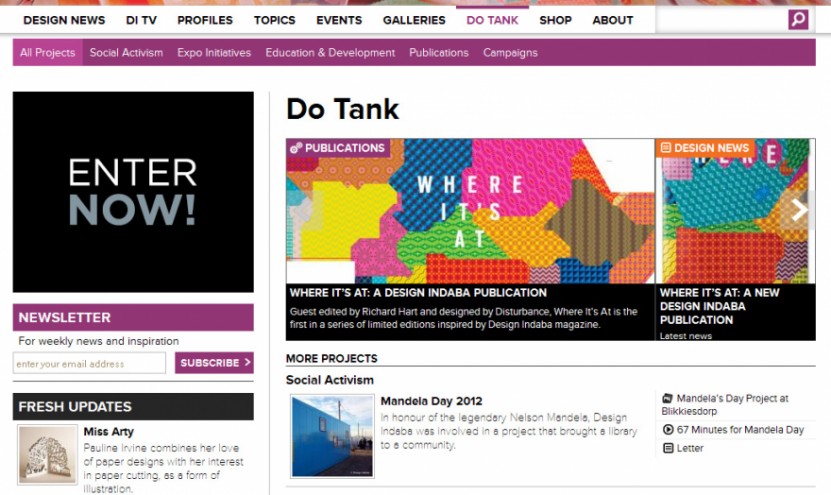
Task: Select the Social Activism tab
Action: point(126,52)
